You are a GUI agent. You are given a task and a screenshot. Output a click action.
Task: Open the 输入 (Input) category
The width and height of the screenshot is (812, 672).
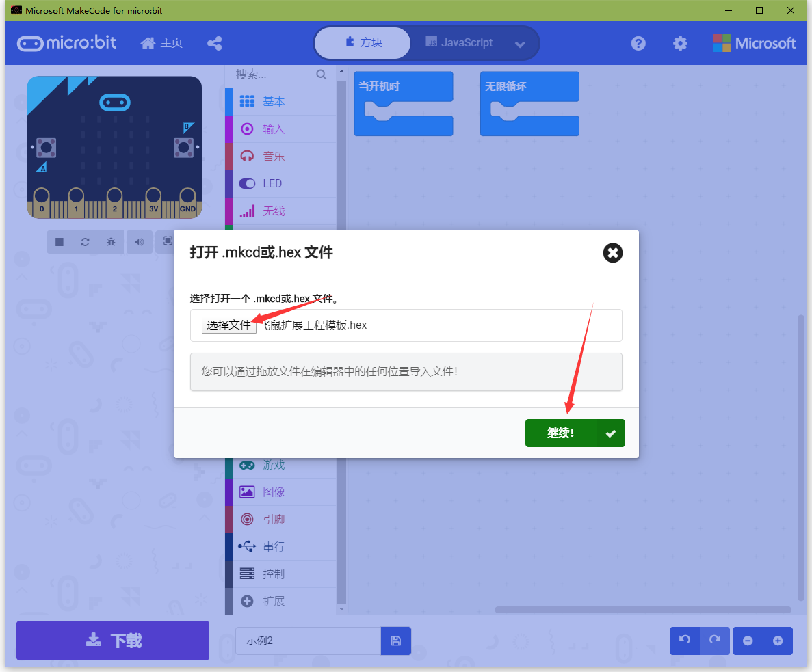(273, 129)
